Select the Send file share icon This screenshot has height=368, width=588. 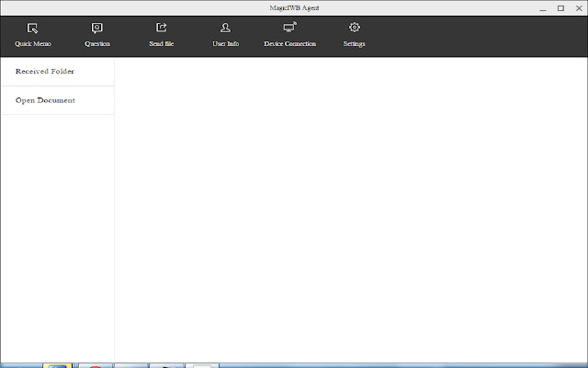(162, 29)
